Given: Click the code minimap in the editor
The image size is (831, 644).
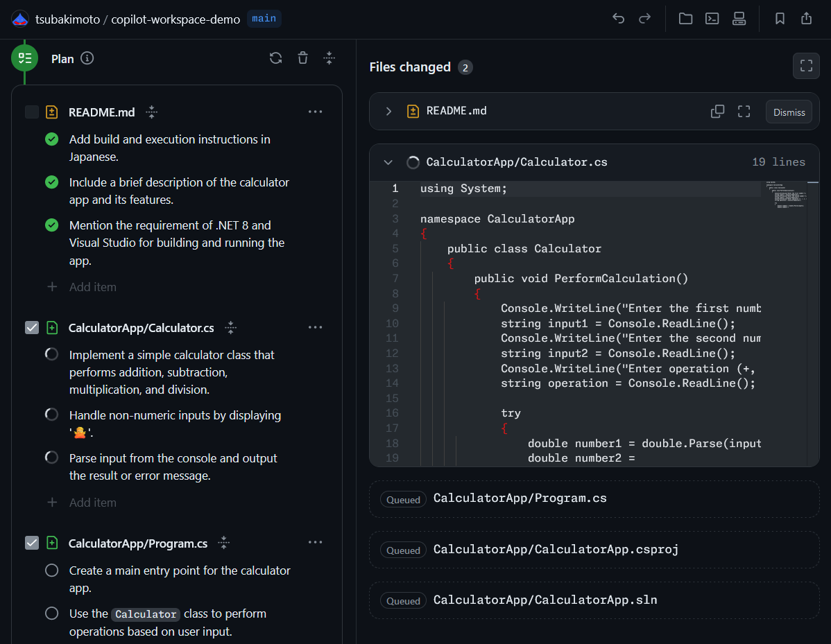Looking at the screenshot, I should (x=787, y=195).
